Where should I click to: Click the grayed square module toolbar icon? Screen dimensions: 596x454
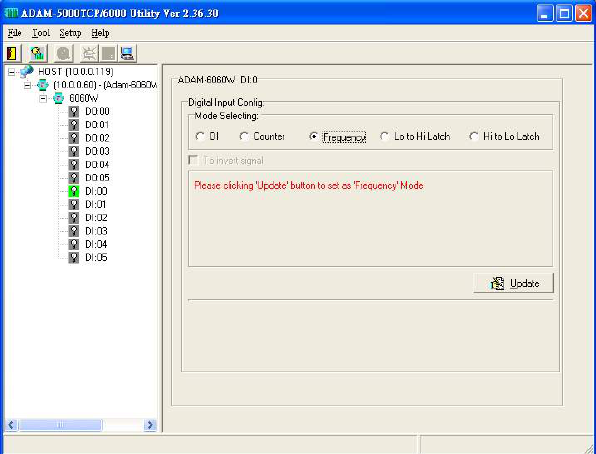click(109, 53)
